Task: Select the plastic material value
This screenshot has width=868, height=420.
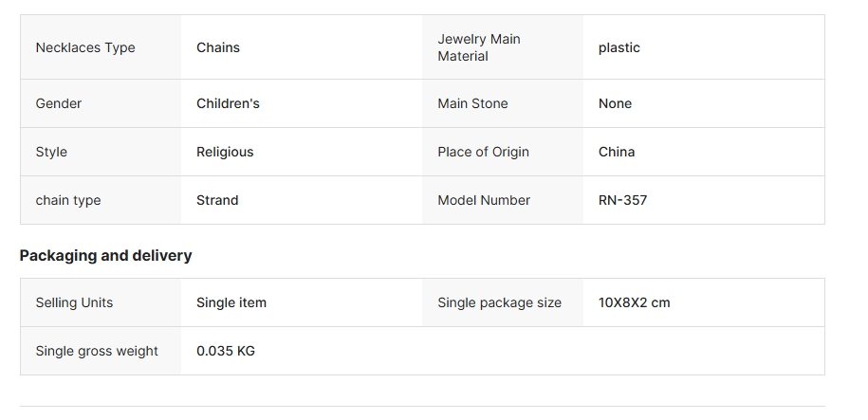Action: coord(619,47)
